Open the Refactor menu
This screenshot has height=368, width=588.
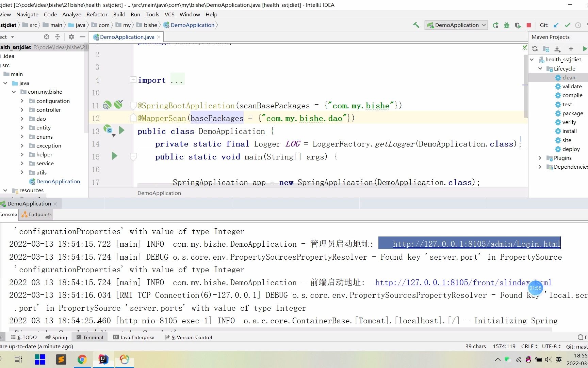(97, 14)
